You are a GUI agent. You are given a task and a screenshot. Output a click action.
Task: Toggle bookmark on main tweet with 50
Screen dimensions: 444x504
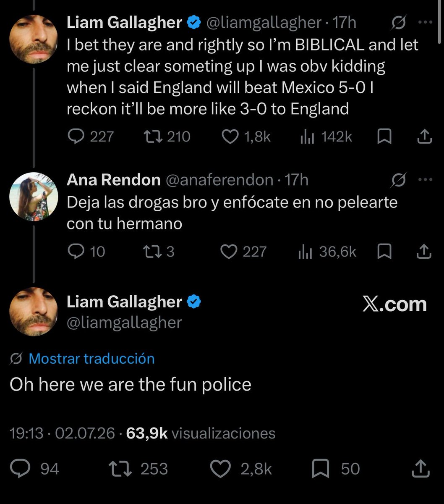click(x=336, y=469)
